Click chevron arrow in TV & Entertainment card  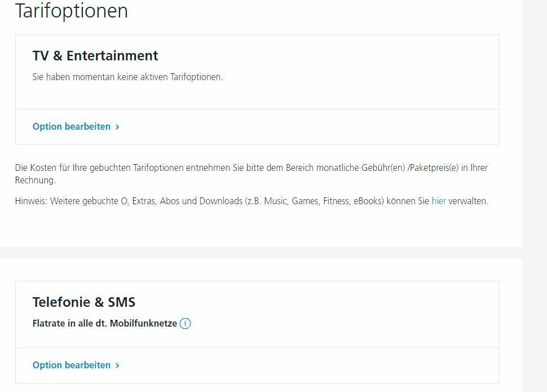tap(117, 127)
